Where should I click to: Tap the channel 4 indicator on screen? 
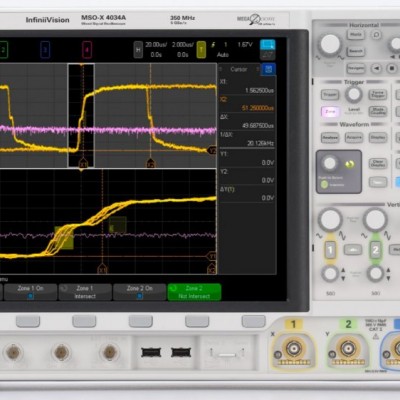pyautogui.click(x=87, y=50)
